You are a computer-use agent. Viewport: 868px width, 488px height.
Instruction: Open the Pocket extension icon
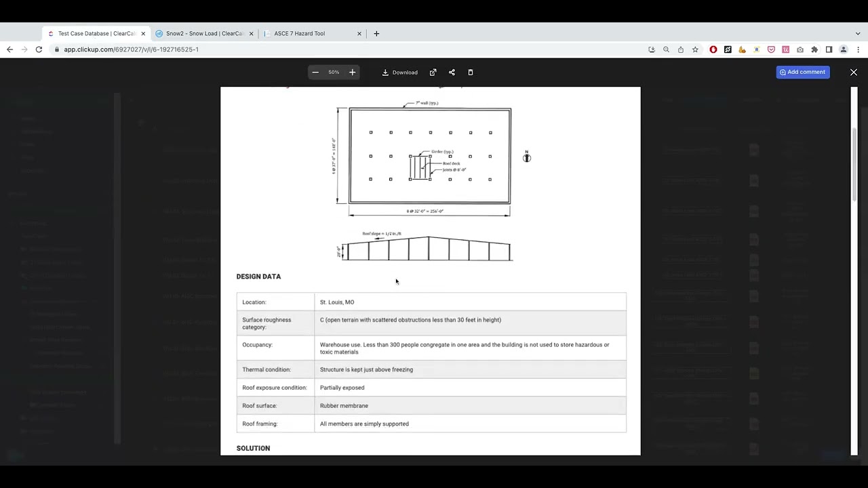click(x=771, y=49)
